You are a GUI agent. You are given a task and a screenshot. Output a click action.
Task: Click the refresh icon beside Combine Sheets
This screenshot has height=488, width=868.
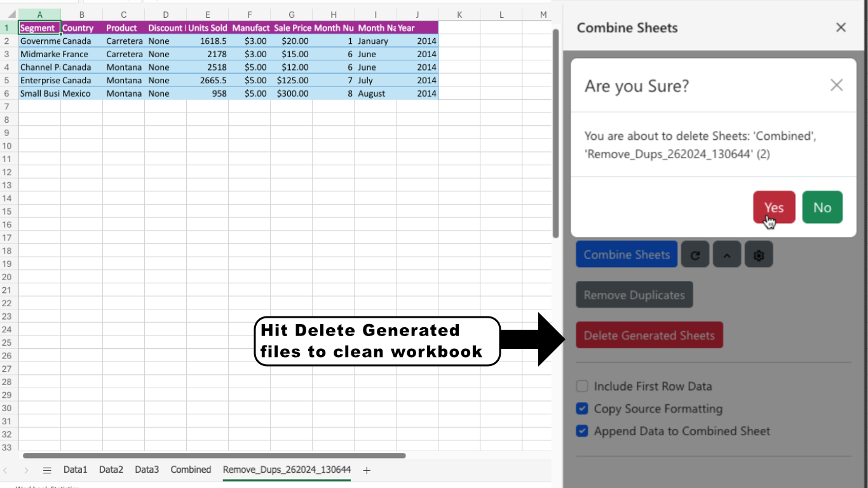(x=695, y=254)
